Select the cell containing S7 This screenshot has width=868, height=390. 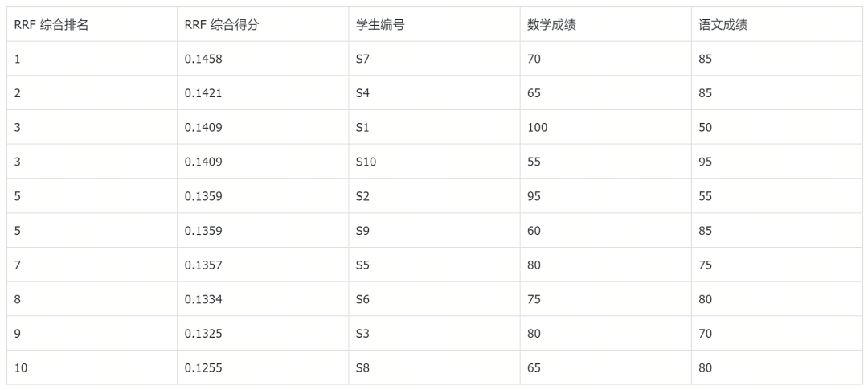click(363, 59)
